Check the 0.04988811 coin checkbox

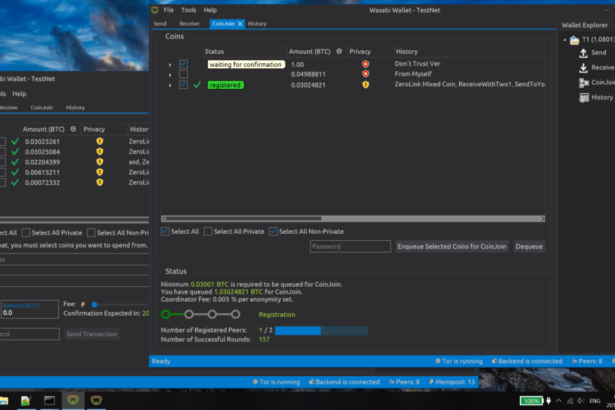click(183, 74)
